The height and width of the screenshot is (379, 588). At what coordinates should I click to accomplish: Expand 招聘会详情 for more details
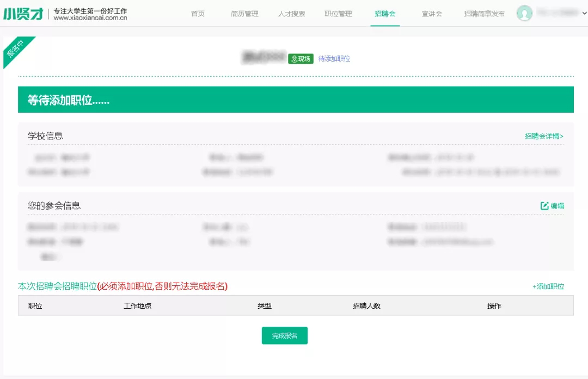544,136
